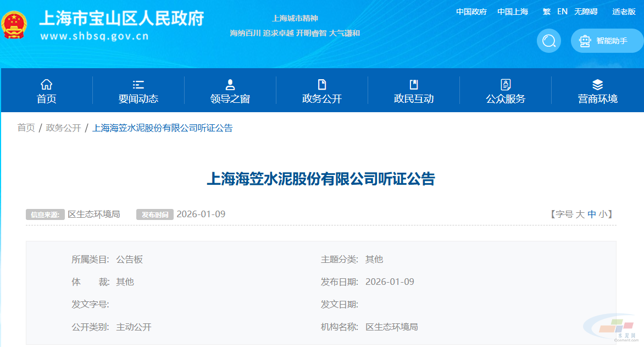
Task: Click the magnifier search icon
Action: click(548, 41)
